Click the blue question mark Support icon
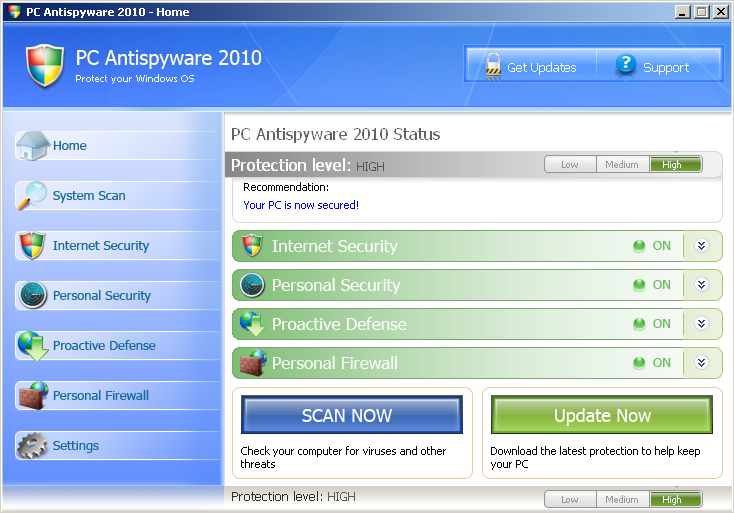Image resolution: width=734 pixels, height=513 pixels. click(625, 65)
